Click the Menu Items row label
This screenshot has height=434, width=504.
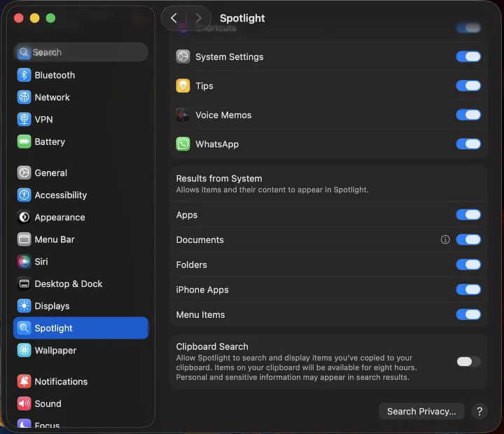tap(200, 315)
